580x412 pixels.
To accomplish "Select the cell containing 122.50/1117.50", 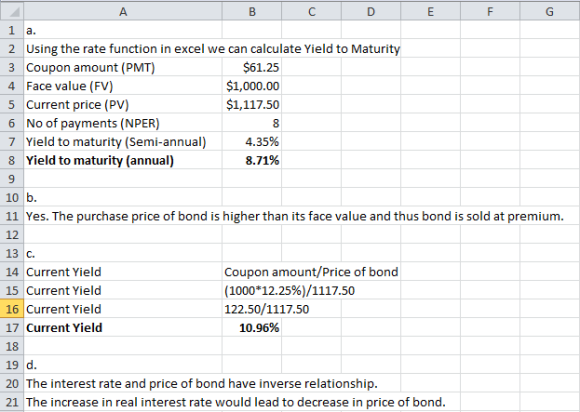I will (252, 309).
